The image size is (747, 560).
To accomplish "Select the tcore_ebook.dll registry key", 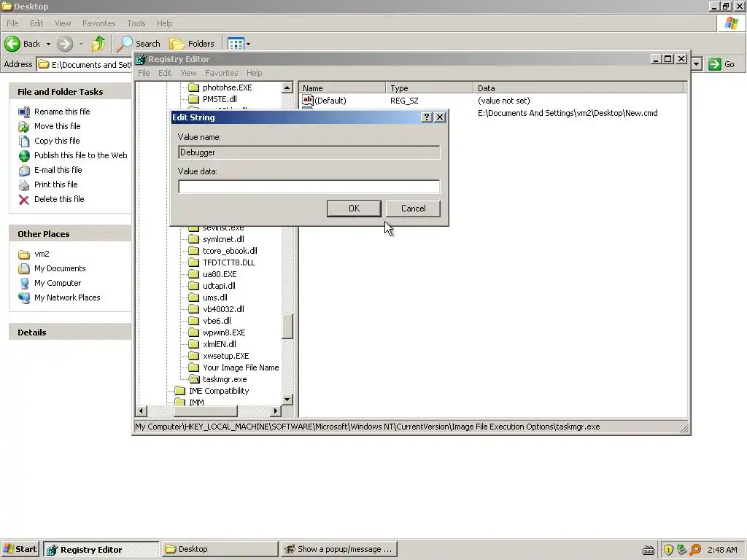I will click(230, 251).
